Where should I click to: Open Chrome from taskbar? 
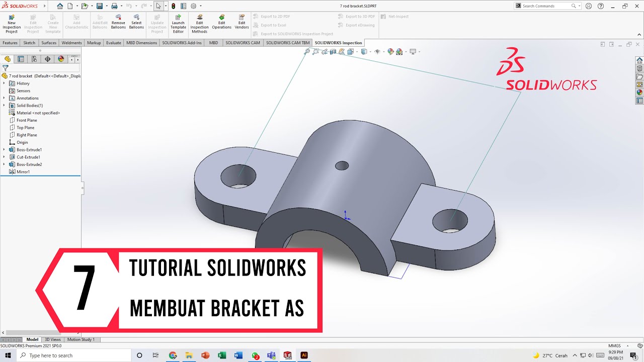[173, 355]
